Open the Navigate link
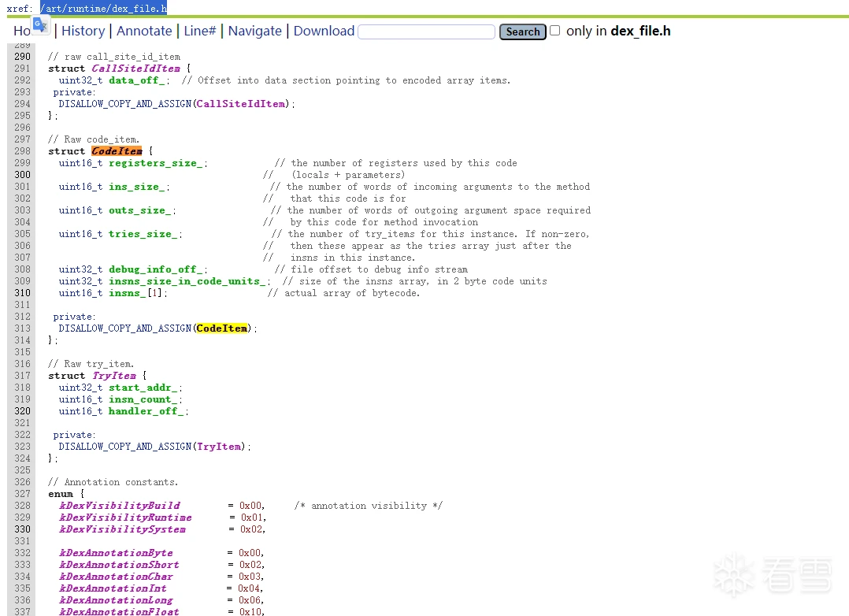Screen dimensions: 849x616 [x=254, y=31]
